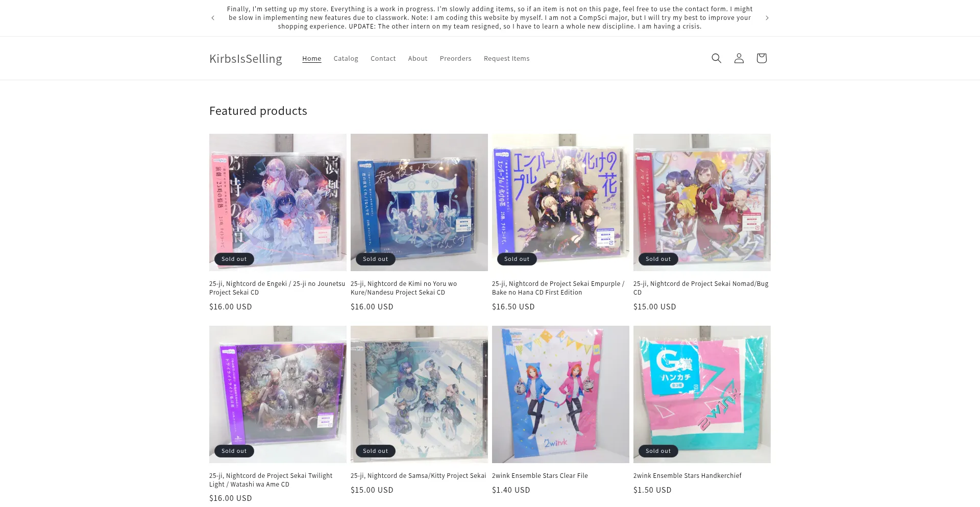Image resolution: width=980 pixels, height=507 pixels.
Task: Open the search magnifier icon
Action: (x=716, y=58)
